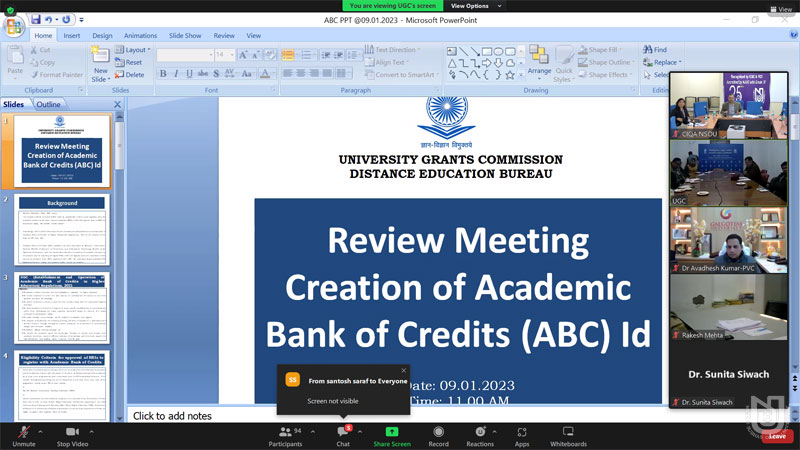Leave the meeting

pyautogui.click(x=777, y=436)
